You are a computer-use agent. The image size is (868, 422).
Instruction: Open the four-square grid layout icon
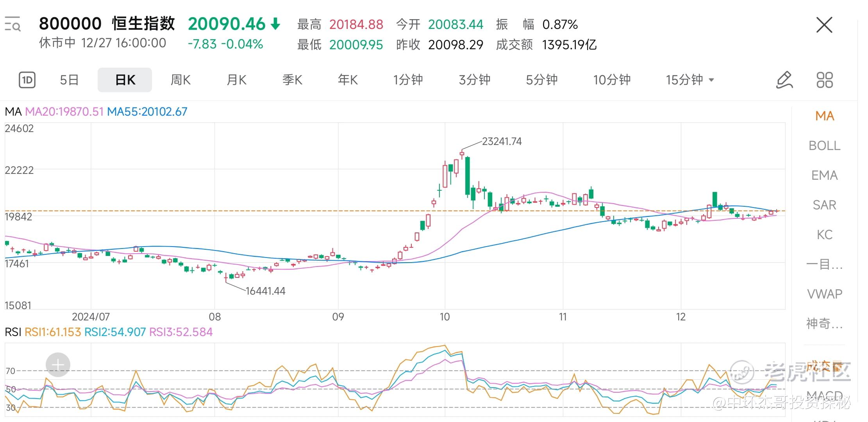825,80
